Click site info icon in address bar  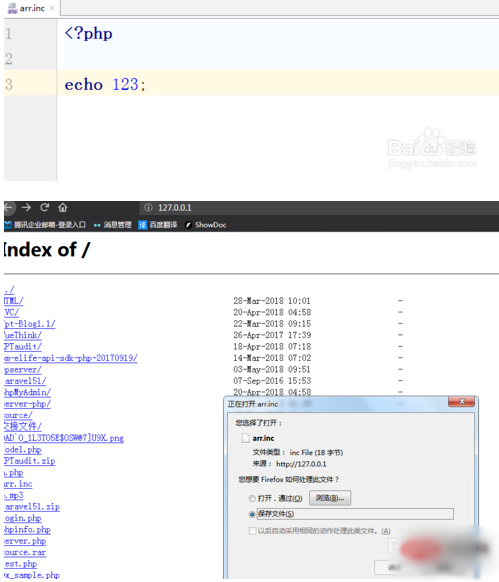148,207
